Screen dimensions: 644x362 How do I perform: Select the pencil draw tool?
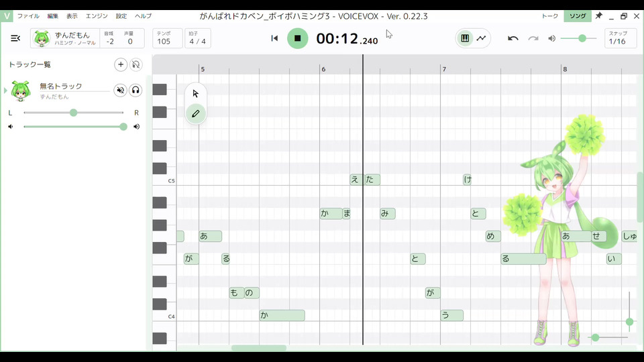coord(195,113)
